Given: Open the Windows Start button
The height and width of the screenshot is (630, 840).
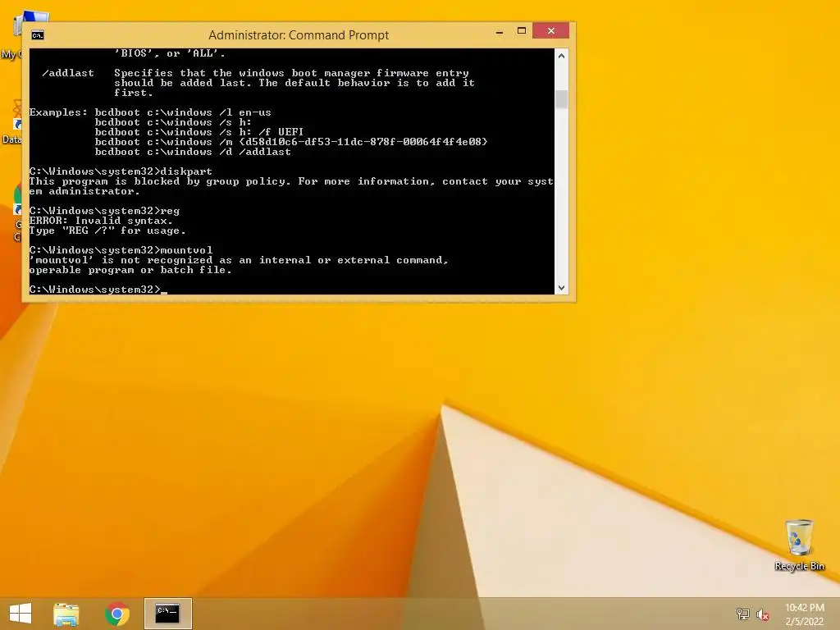Looking at the screenshot, I should pyautogui.click(x=21, y=614).
